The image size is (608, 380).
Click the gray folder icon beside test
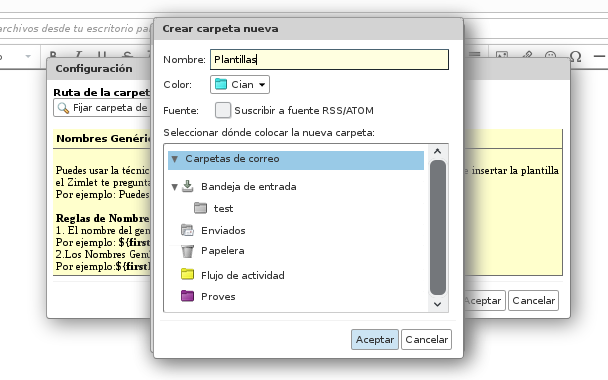click(x=200, y=208)
